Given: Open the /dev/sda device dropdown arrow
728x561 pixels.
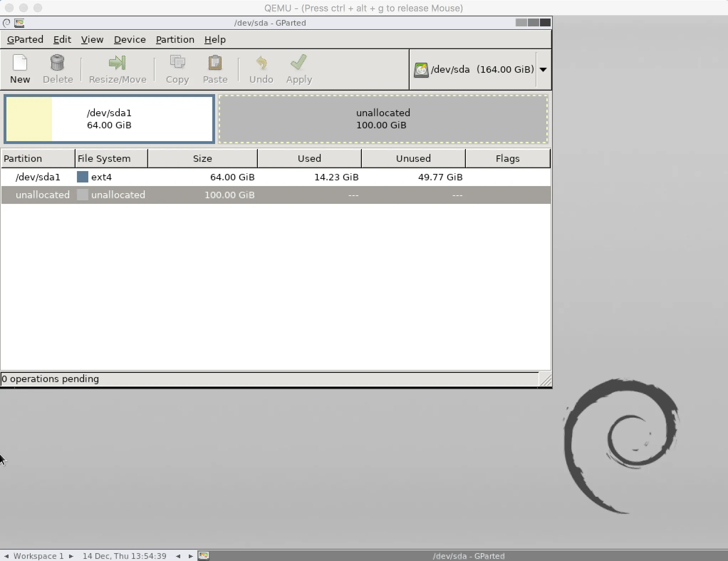Looking at the screenshot, I should click(x=543, y=70).
